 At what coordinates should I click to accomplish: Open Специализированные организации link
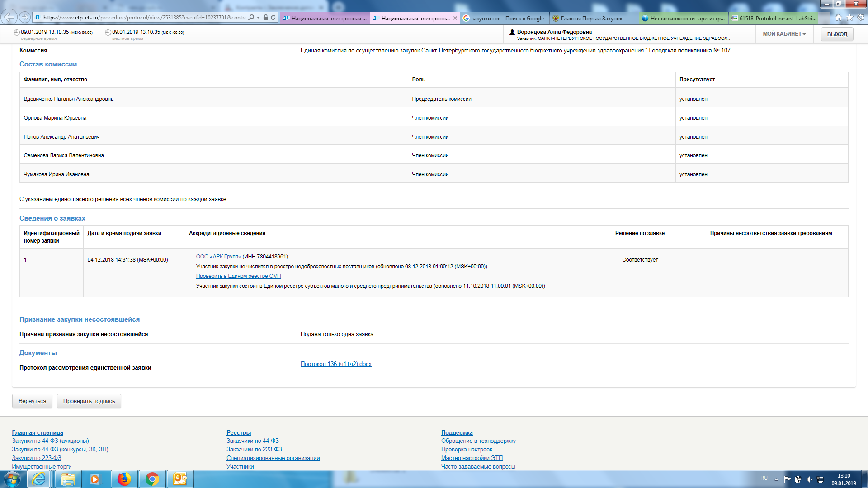pyautogui.click(x=273, y=458)
